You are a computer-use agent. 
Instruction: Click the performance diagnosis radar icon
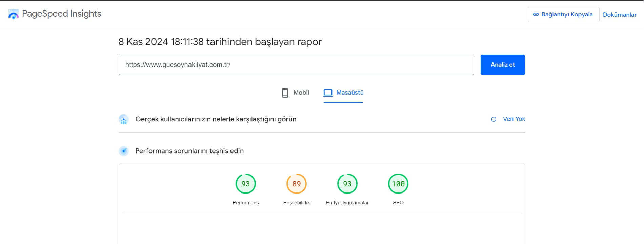(124, 151)
